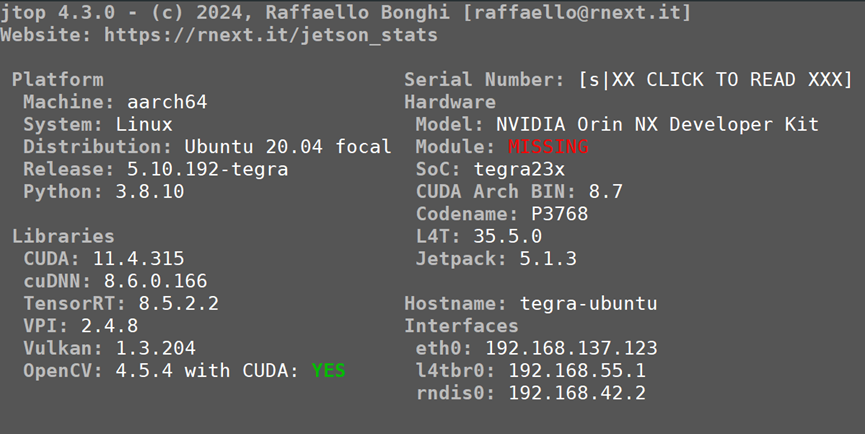
Task: Click the Libraries section heading
Action: tap(63, 236)
